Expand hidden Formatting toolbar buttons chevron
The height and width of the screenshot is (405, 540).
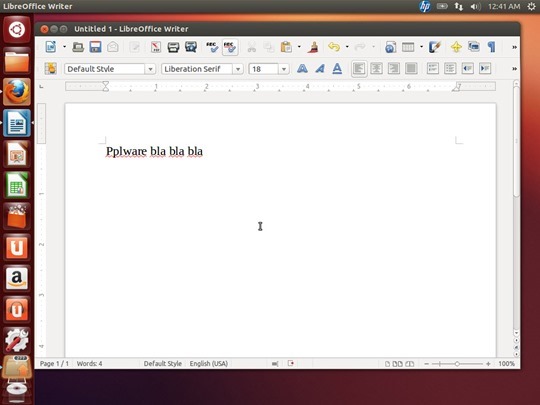pyautogui.click(x=514, y=69)
